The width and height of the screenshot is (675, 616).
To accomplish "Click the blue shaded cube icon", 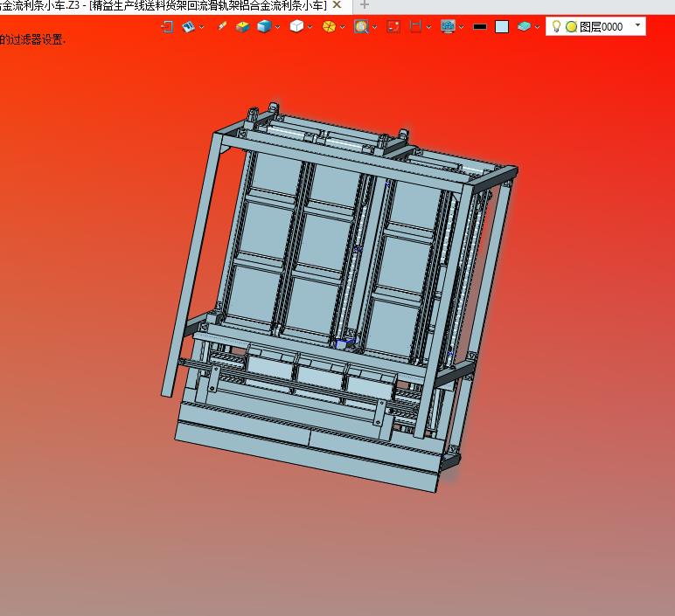I will [264, 27].
